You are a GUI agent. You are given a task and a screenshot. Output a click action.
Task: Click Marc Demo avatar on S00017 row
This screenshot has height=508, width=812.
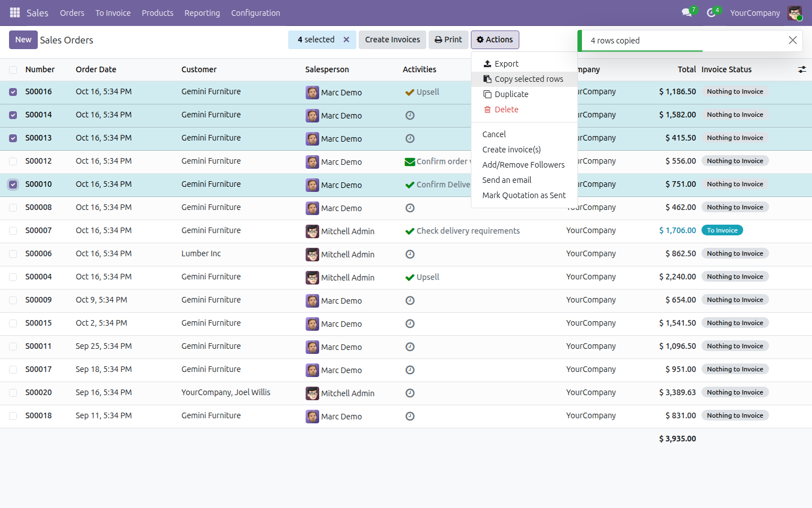[x=312, y=370]
